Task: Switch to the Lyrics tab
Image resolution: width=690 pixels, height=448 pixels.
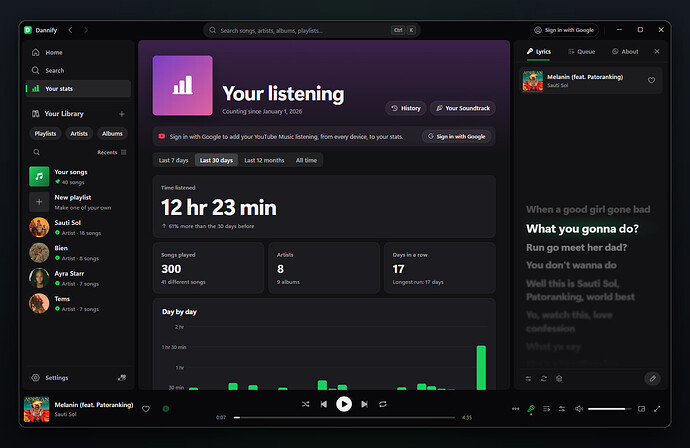Action: point(539,51)
